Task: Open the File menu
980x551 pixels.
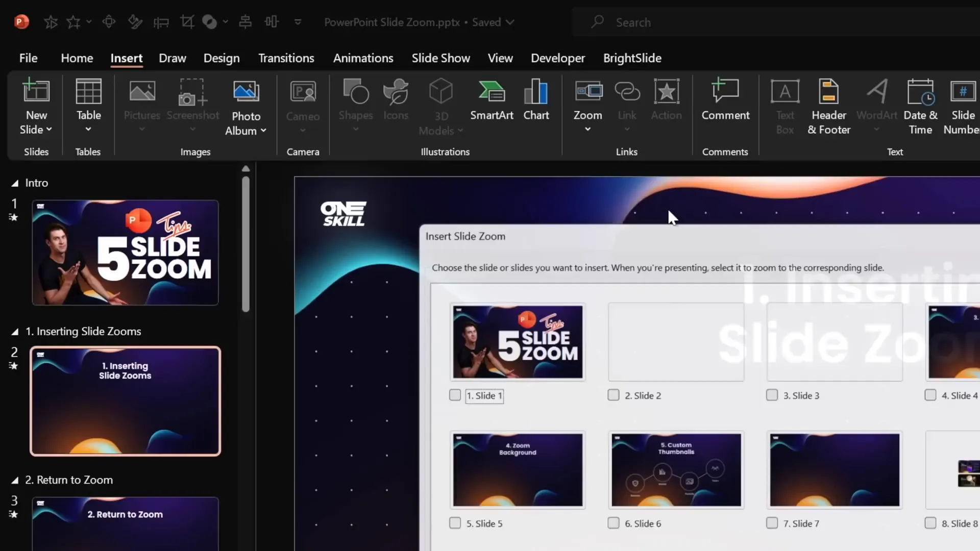Action: click(28, 58)
